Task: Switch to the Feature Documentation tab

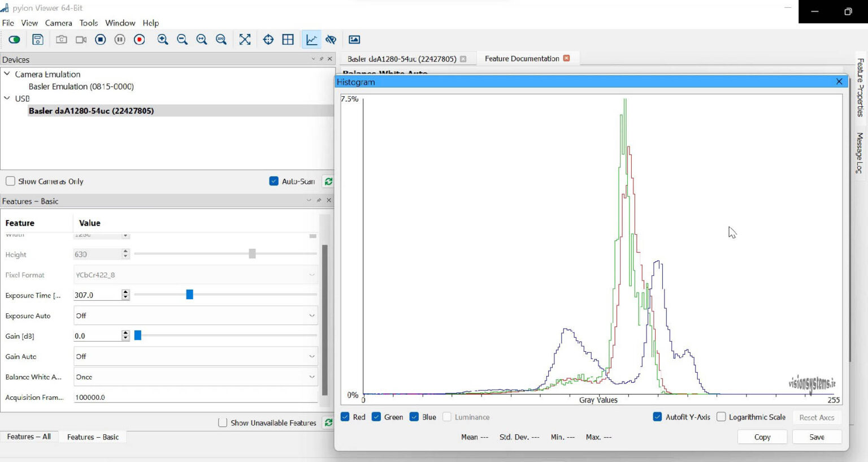Action: (x=522, y=59)
